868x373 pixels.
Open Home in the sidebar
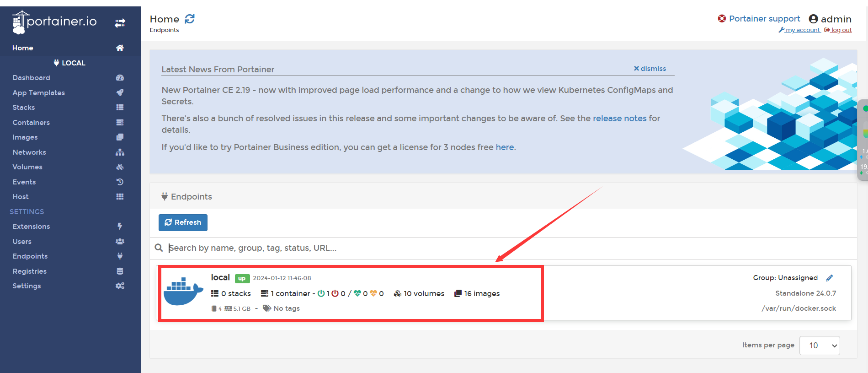(23, 48)
